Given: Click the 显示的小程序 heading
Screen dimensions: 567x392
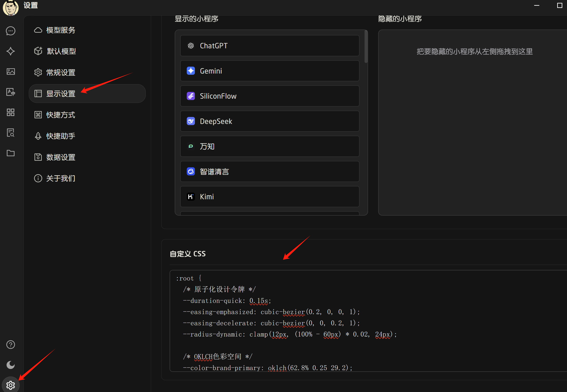Looking at the screenshot, I should coord(197,19).
